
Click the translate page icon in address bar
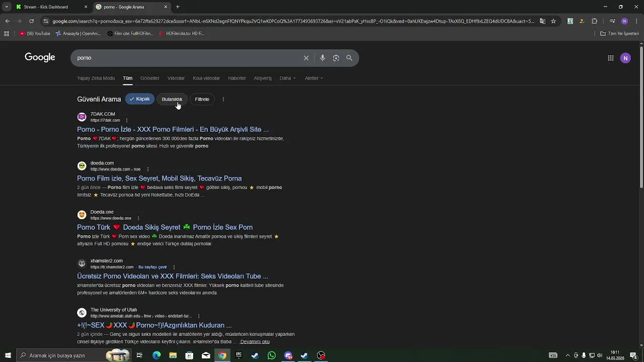[x=542, y=21]
